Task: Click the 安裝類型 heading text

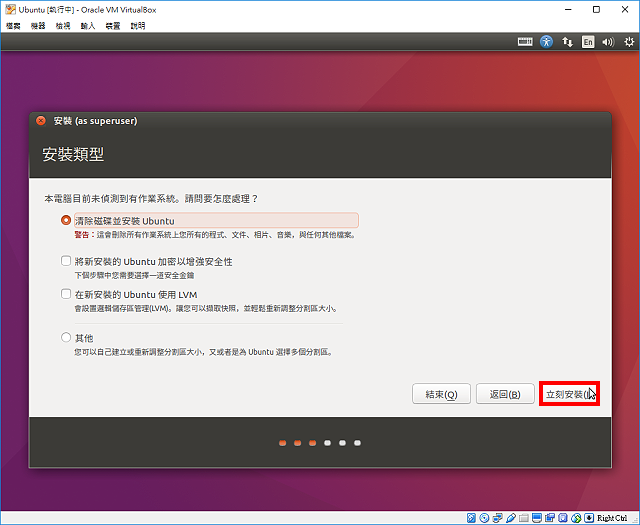Action: 73,154
